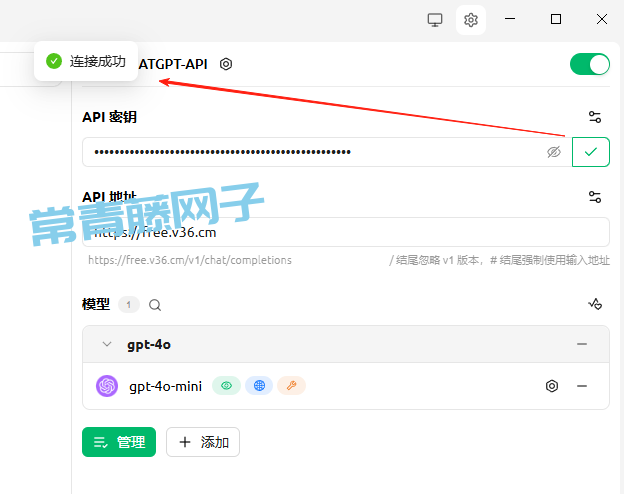Screen dimensions: 624x494
Task: Disable the ATGPT-API provider switch
Action: [590, 64]
